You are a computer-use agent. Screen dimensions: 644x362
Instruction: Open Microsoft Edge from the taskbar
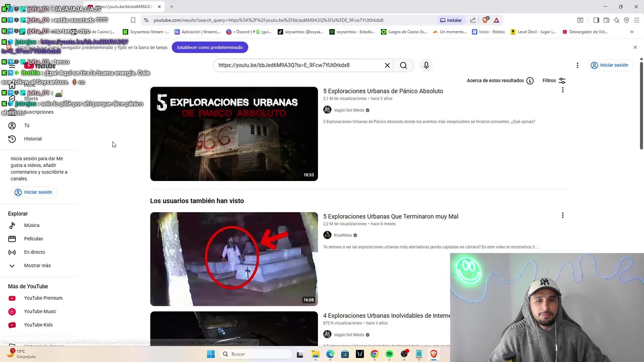[x=330, y=354]
